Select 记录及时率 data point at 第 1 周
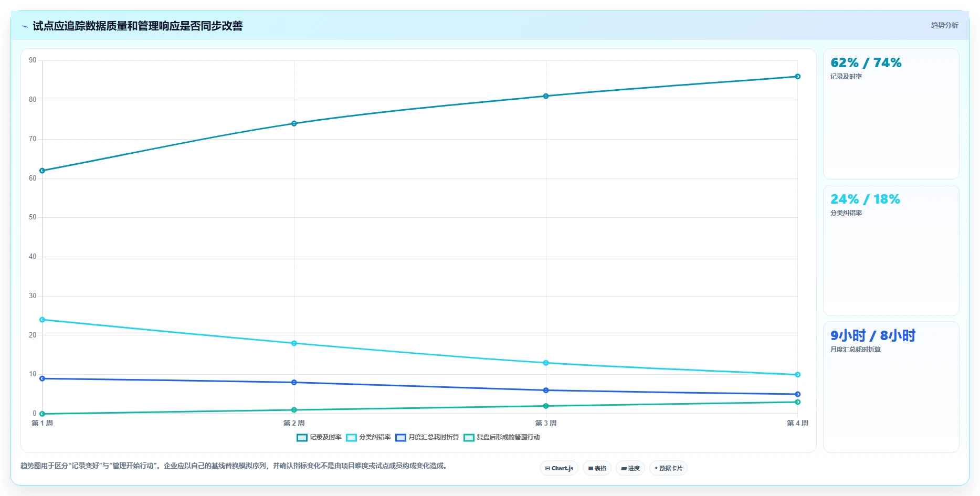 tap(43, 171)
